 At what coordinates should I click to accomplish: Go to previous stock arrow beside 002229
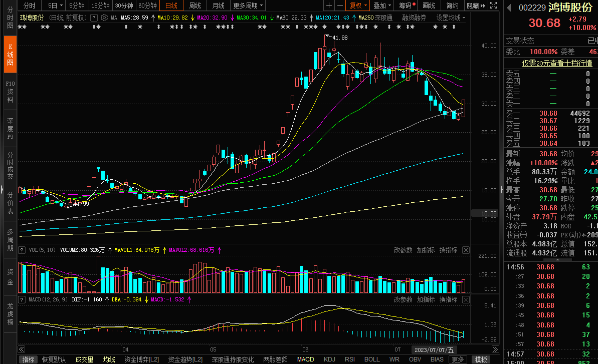pyautogui.click(x=509, y=8)
